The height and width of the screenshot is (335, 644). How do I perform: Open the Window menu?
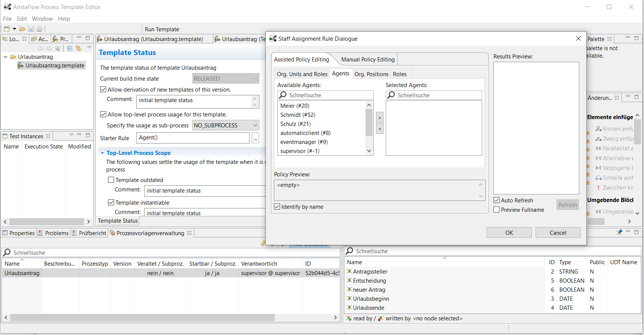tap(42, 19)
